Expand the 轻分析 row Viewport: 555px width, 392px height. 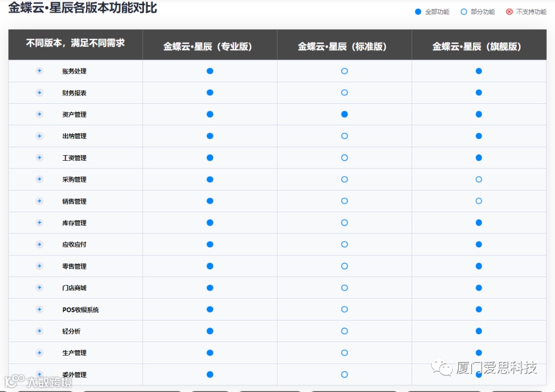(39, 331)
